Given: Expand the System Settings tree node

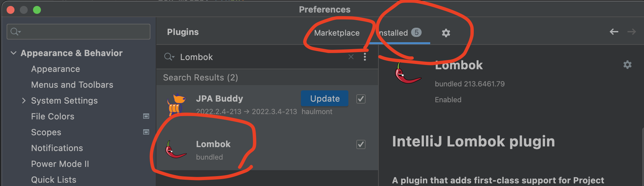Looking at the screenshot, I should pos(24,101).
